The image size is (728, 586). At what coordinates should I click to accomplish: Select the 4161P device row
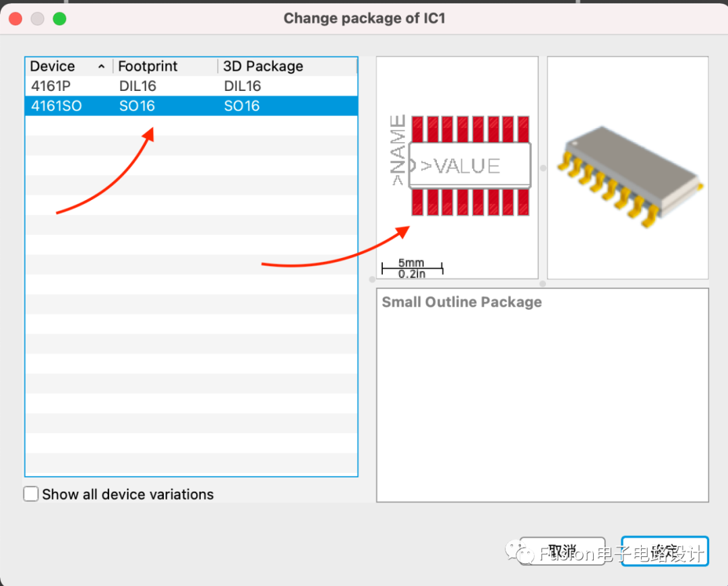(191, 86)
